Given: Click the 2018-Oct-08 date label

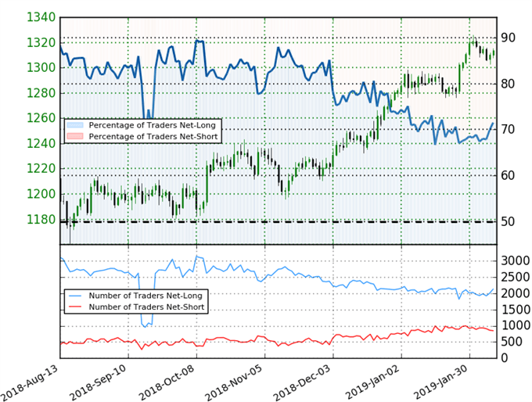Looking at the screenshot, I should pos(167,383).
